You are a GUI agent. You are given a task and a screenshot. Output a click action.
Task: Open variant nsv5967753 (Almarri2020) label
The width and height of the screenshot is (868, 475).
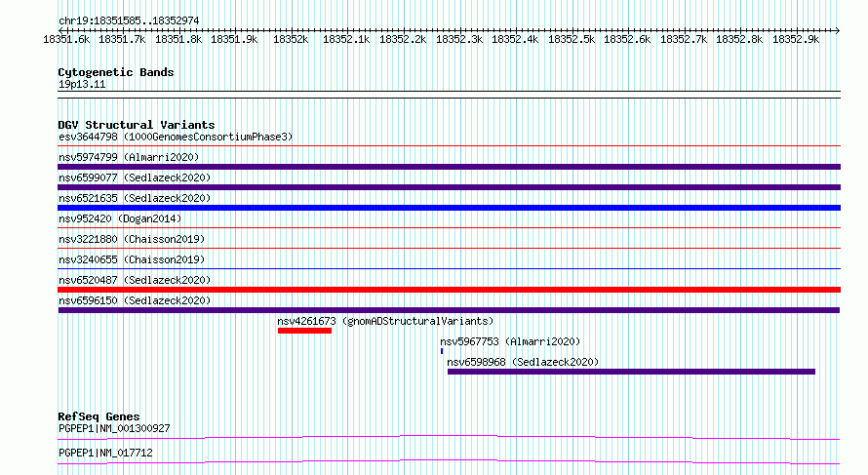pyautogui.click(x=510, y=341)
